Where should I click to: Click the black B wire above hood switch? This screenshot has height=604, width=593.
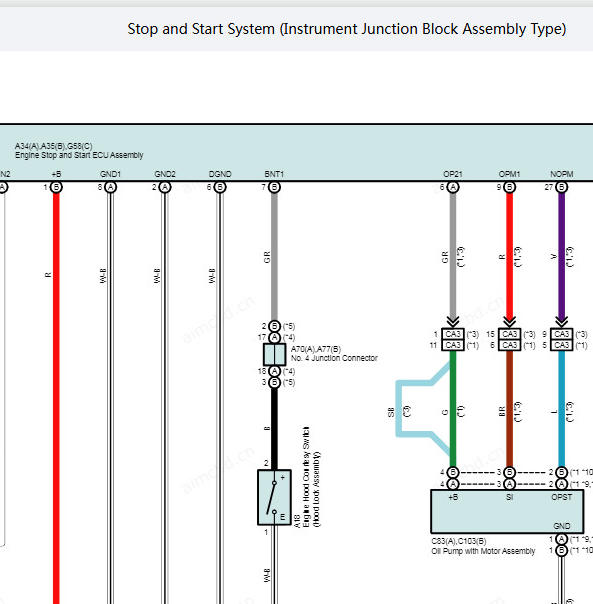tap(274, 428)
